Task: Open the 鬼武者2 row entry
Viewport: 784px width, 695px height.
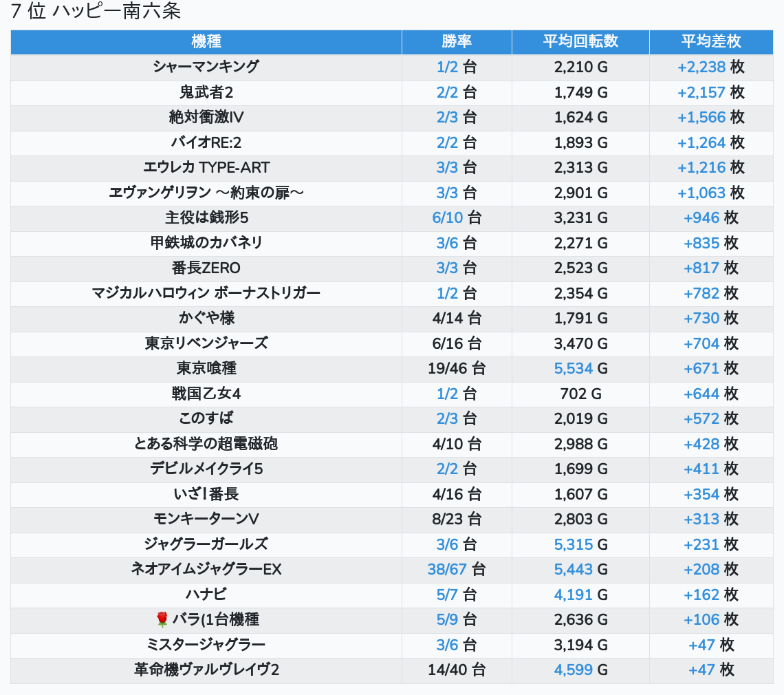Action: pos(206,92)
